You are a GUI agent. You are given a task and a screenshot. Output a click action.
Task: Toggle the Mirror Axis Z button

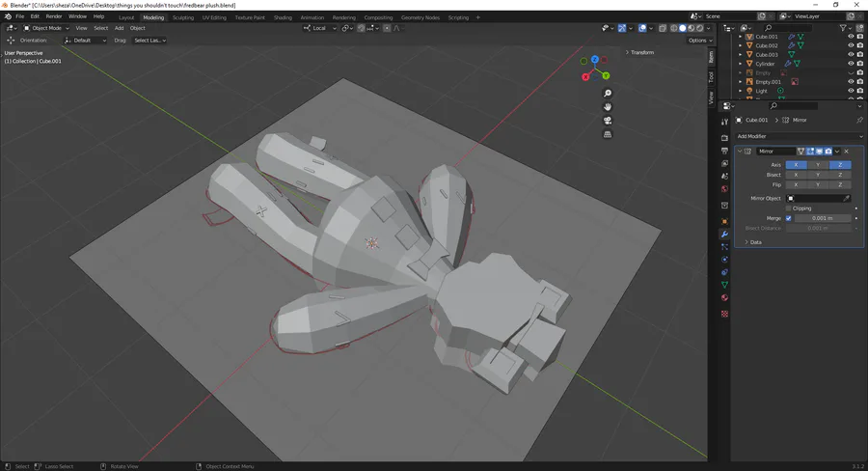click(x=840, y=165)
